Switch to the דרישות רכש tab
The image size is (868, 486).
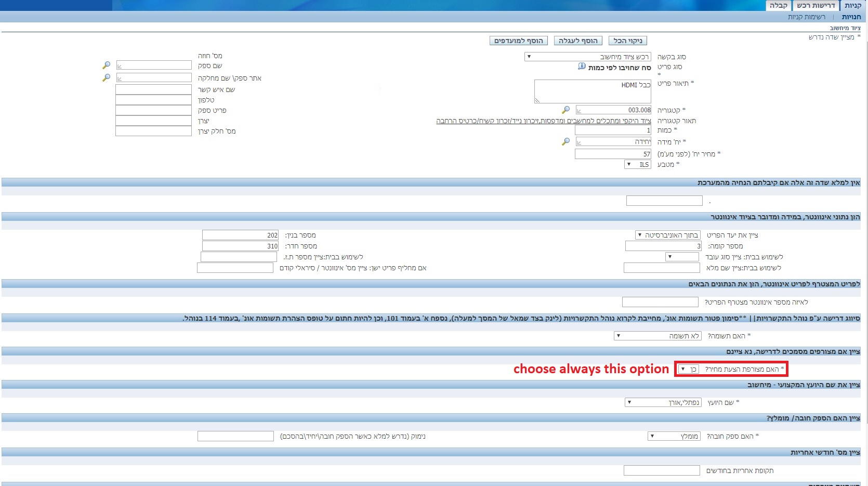point(816,6)
